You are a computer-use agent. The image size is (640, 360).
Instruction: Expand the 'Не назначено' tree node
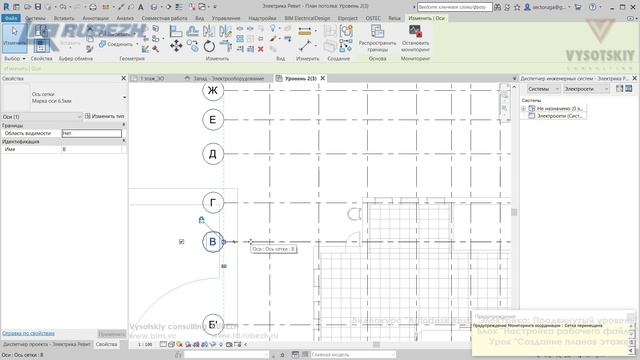click(x=524, y=109)
